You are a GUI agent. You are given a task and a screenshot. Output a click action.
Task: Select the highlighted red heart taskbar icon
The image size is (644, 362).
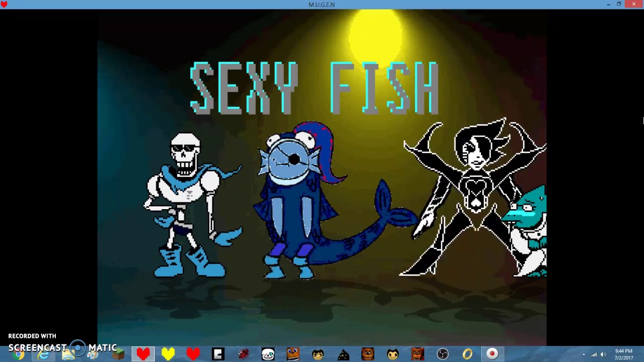143,354
